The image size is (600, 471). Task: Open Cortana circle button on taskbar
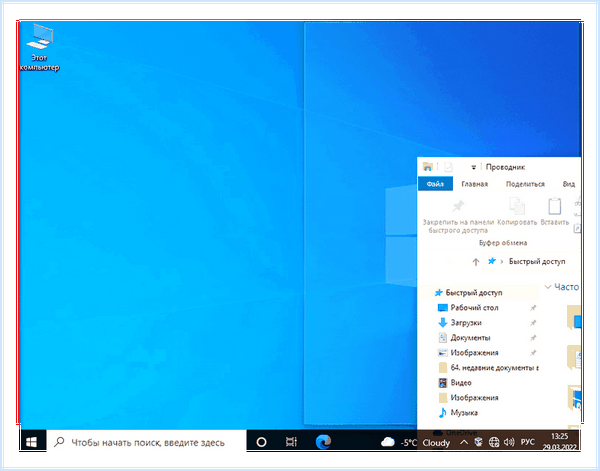pyautogui.click(x=261, y=442)
